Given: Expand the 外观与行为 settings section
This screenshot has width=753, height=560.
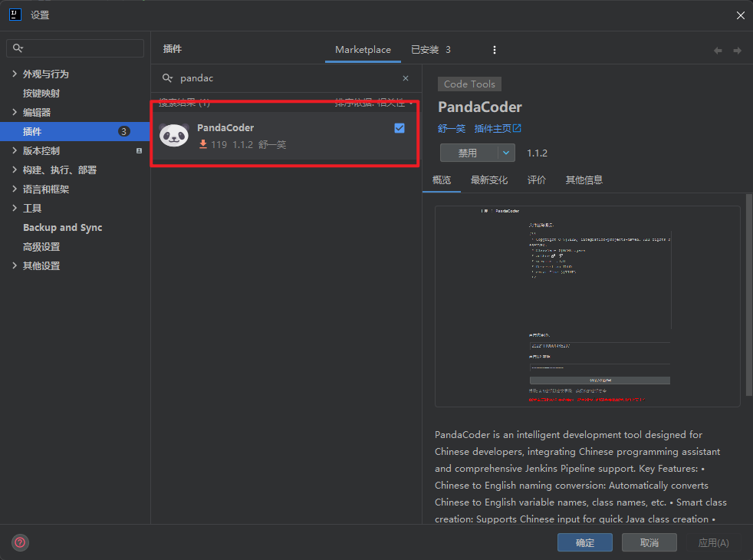Looking at the screenshot, I should click(x=15, y=74).
